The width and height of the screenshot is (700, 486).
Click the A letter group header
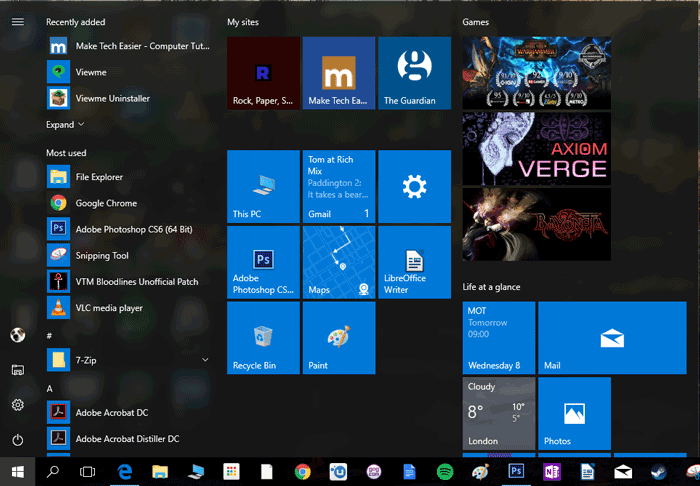pyautogui.click(x=49, y=389)
